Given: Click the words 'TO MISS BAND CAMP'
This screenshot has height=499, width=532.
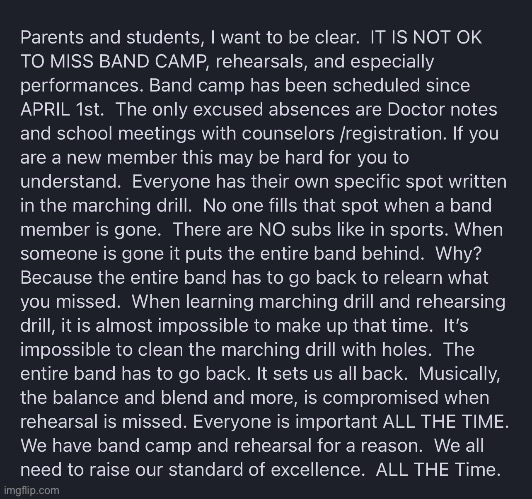Looking at the screenshot, I should point(115,61).
